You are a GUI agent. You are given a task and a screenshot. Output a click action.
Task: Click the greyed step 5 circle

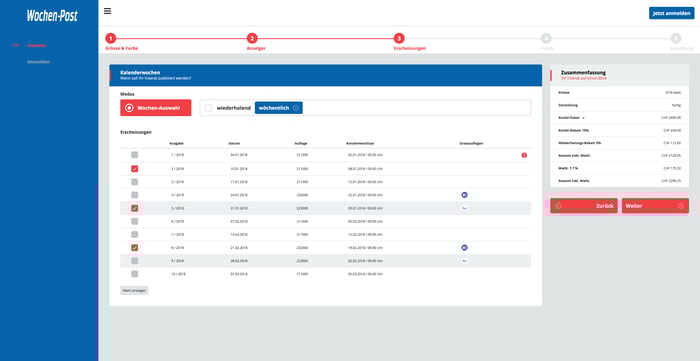coord(676,38)
